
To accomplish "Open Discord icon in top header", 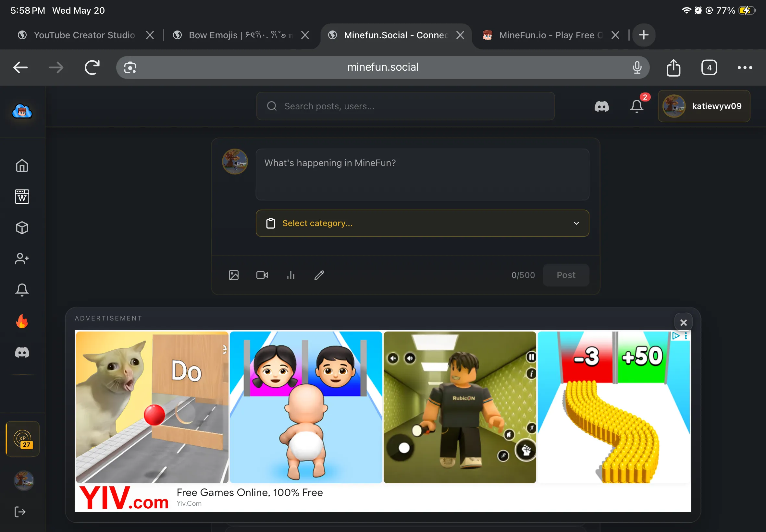I will (x=601, y=106).
